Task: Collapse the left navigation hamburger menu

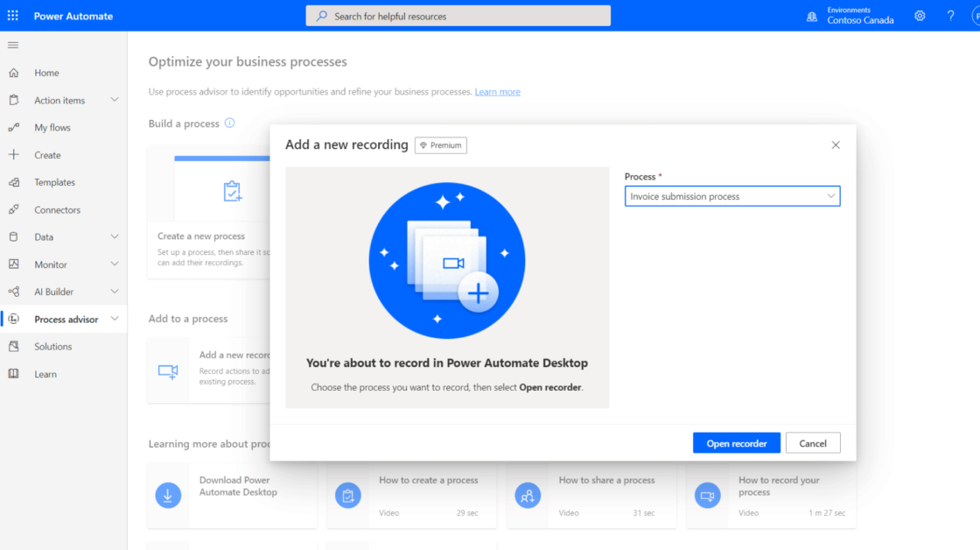Action: click(x=13, y=45)
